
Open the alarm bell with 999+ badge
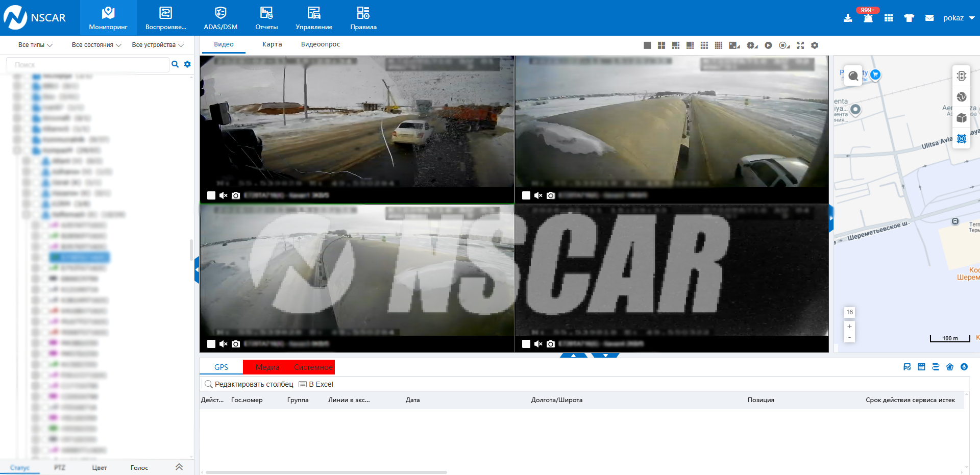[868, 17]
